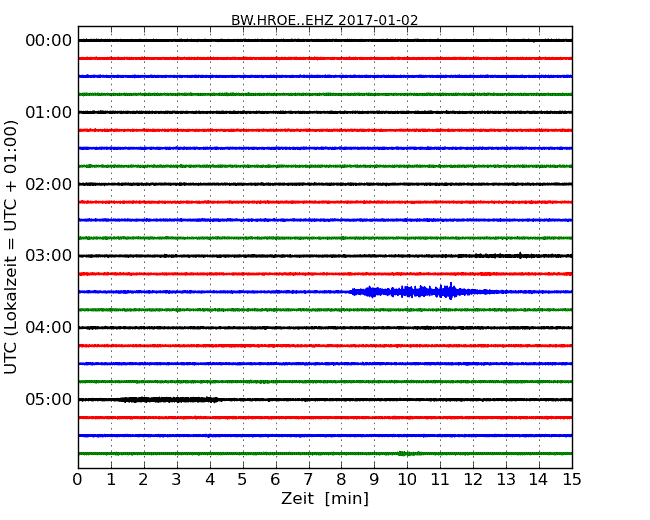Click the vertical axis label UTC (Lokalzeit = UTC + 01:00)
Image resolution: width=650 pixels, height=520 pixels.
pos(11,247)
